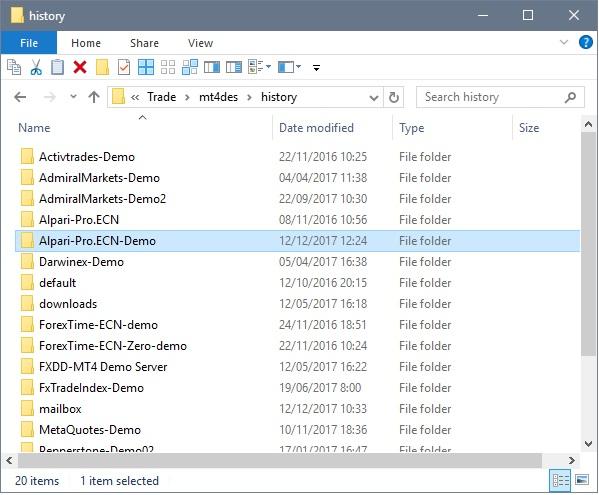This screenshot has width=599, height=495.
Task: Click Trade in the address path
Action: [162, 97]
